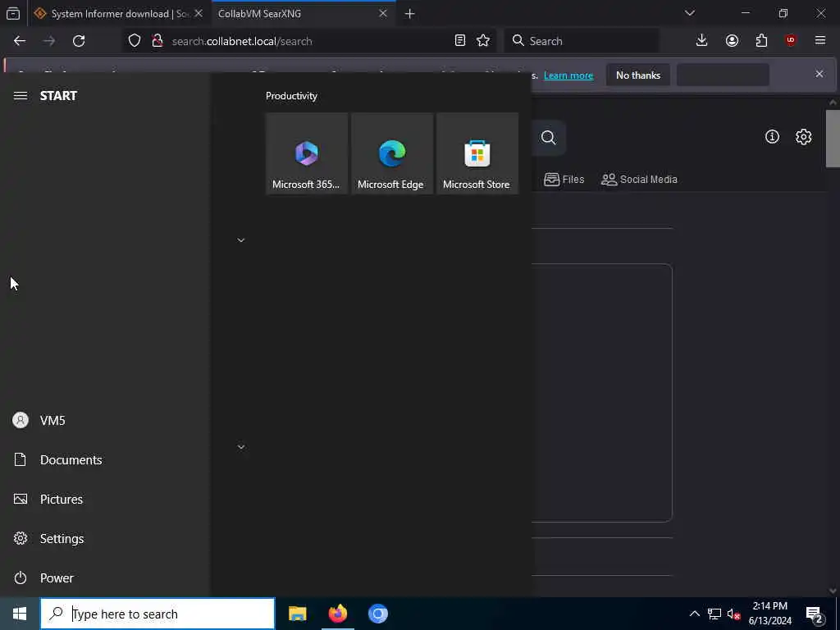Open a new Firefox tab
The width and height of the screenshot is (840, 630).
[410, 14]
